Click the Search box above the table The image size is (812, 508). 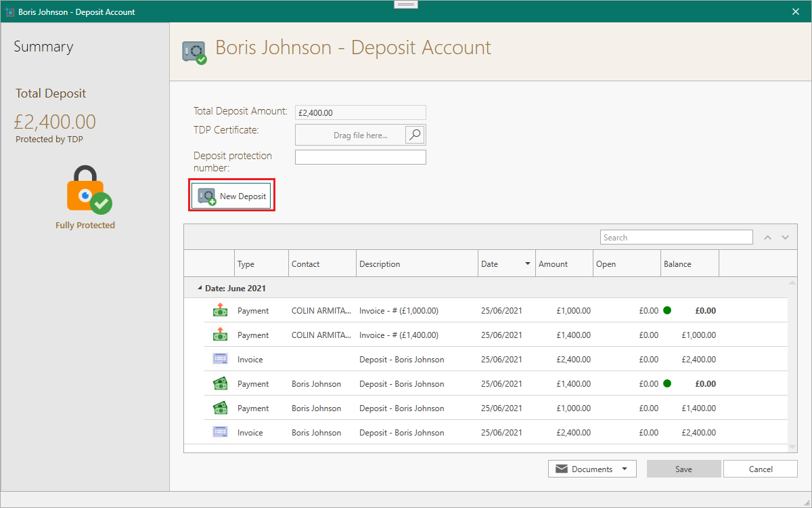click(676, 238)
